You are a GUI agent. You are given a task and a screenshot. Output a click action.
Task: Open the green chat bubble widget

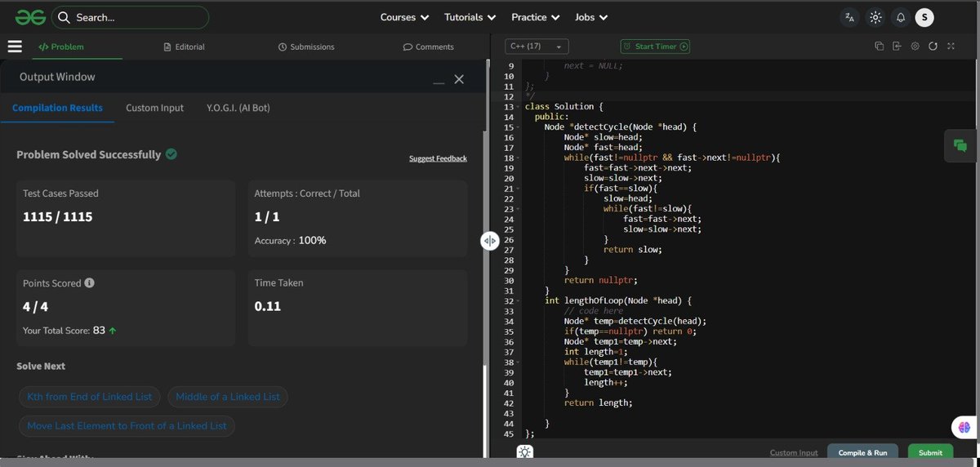pyautogui.click(x=960, y=146)
